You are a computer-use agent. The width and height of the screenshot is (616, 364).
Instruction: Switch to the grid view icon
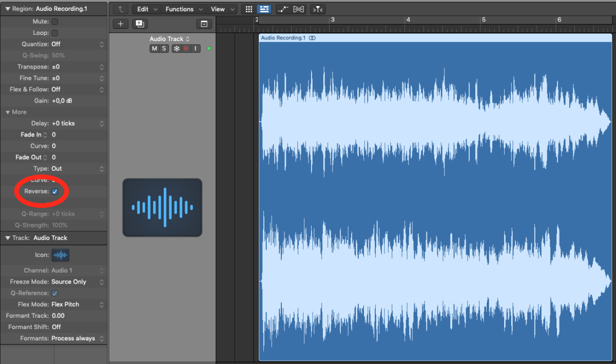tap(249, 9)
